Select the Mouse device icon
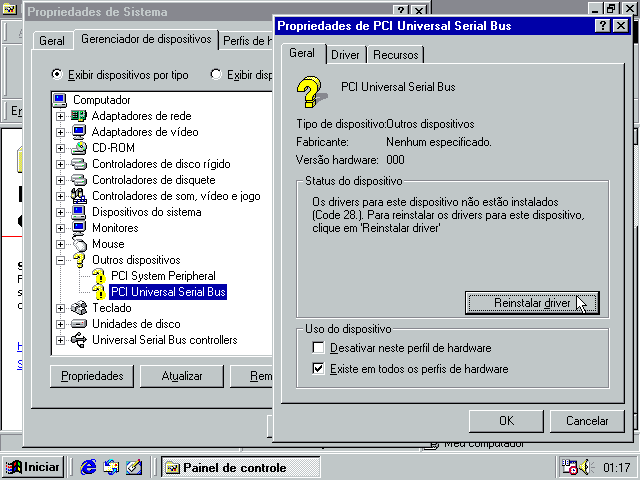This screenshot has height=480, width=640. coord(79,244)
